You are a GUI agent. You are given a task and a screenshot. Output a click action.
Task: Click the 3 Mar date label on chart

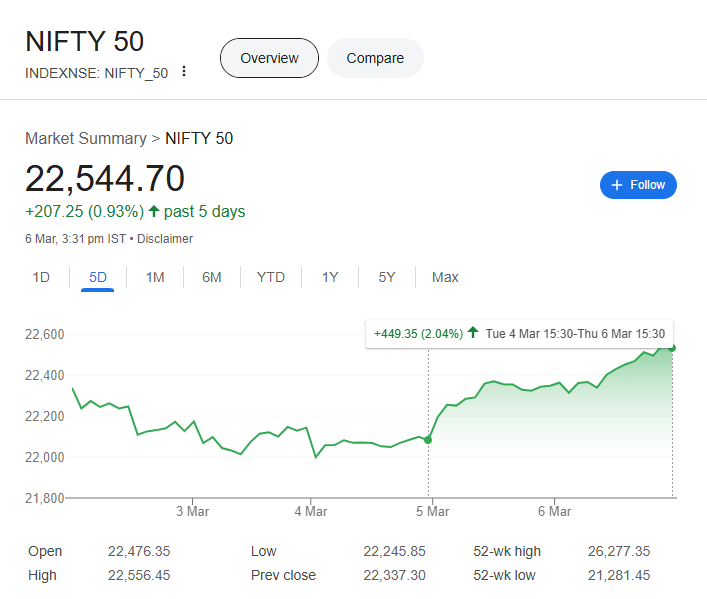[x=191, y=511]
